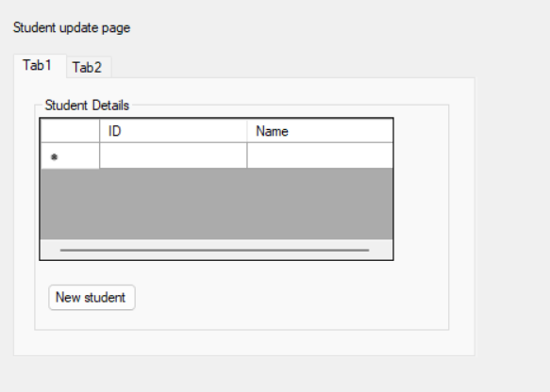Screen dimensions: 550x392
Task: Click the New student button
Action: 92,298
